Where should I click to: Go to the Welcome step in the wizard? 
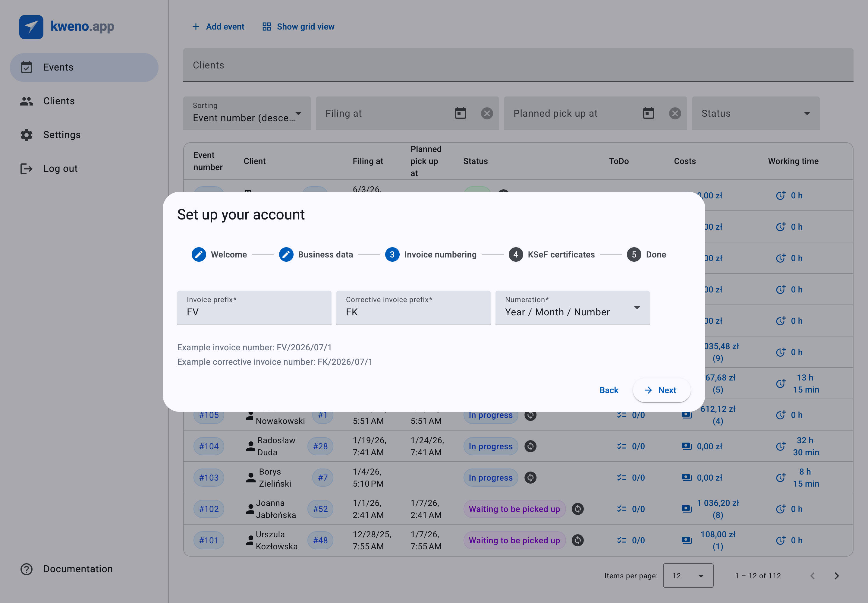[x=219, y=255]
